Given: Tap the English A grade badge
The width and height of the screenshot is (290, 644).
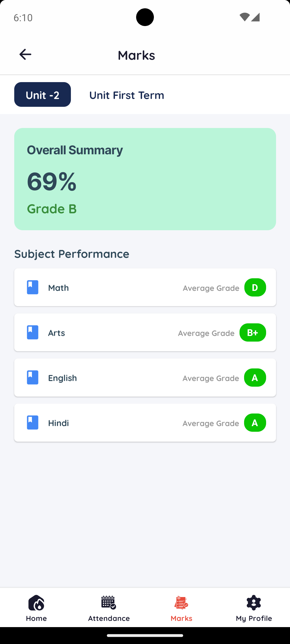Looking at the screenshot, I should (x=255, y=378).
